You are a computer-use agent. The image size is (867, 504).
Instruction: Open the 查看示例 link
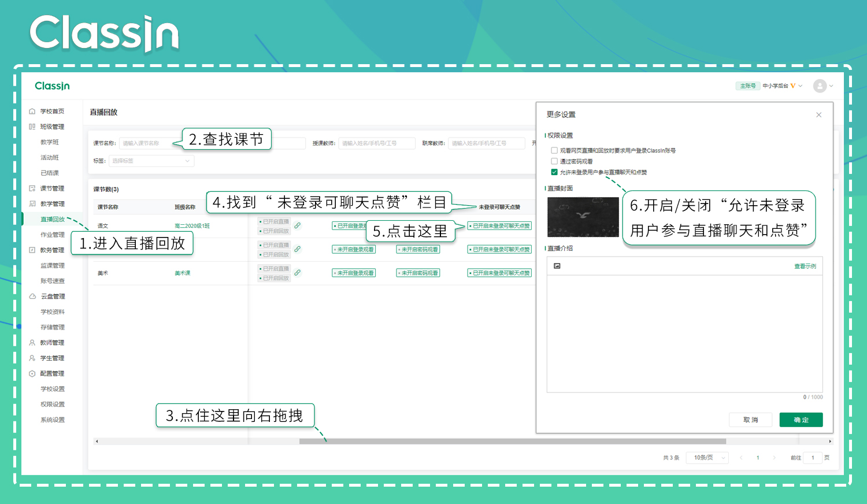coord(805,266)
